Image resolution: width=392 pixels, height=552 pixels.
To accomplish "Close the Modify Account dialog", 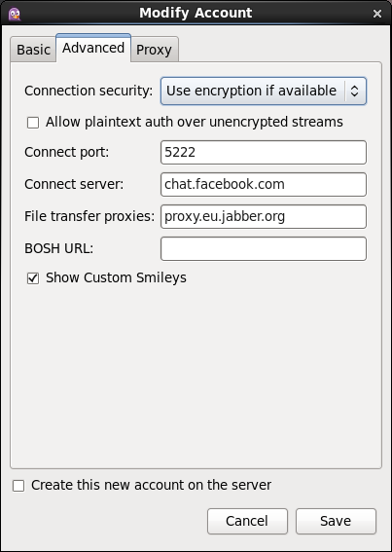I will point(377,14).
